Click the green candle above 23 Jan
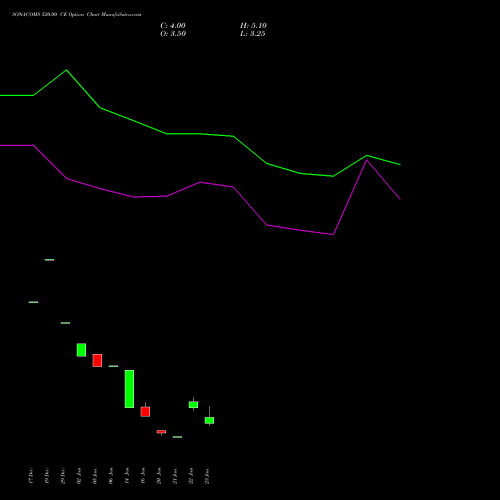 coord(209,420)
